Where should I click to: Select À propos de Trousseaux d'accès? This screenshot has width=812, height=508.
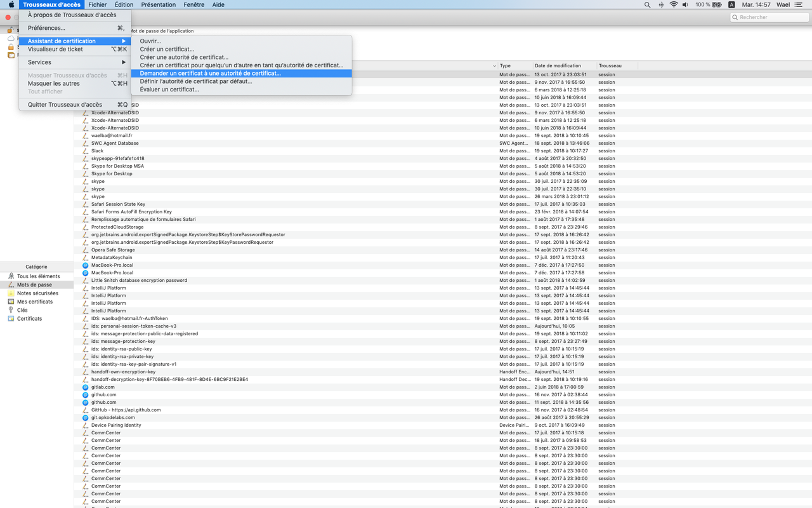(x=75, y=15)
